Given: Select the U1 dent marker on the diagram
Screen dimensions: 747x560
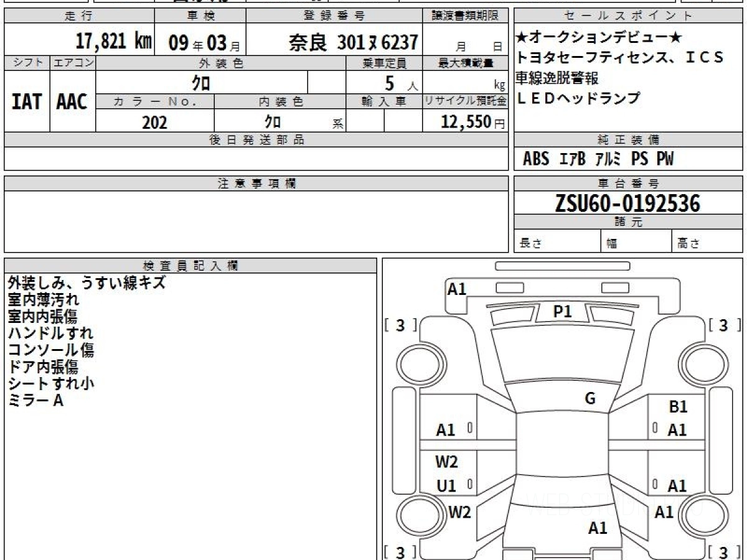Looking at the screenshot, I should pyautogui.click(x=446, y=486).
